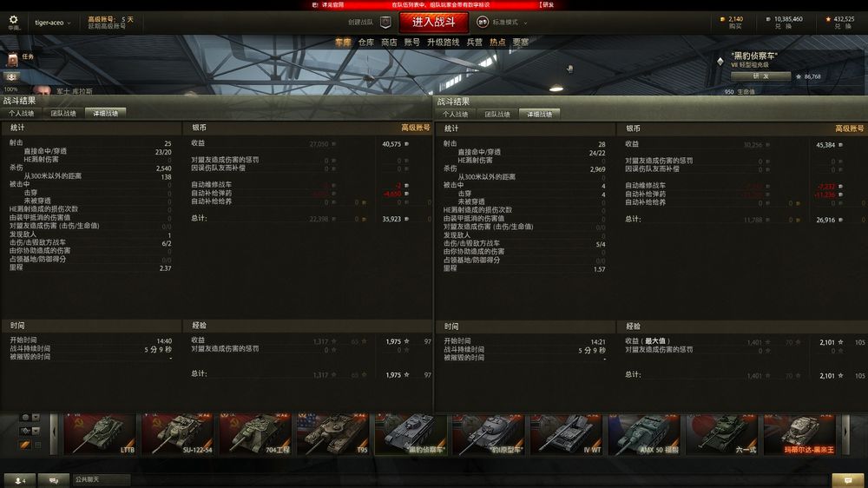Click the 研发 research button for the vehicle

click(760, 76)
